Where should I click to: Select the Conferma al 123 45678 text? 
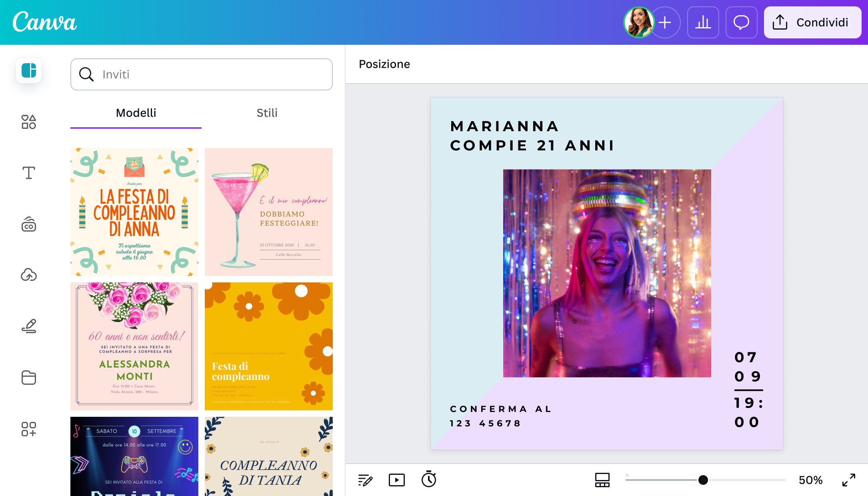point(501,416)
